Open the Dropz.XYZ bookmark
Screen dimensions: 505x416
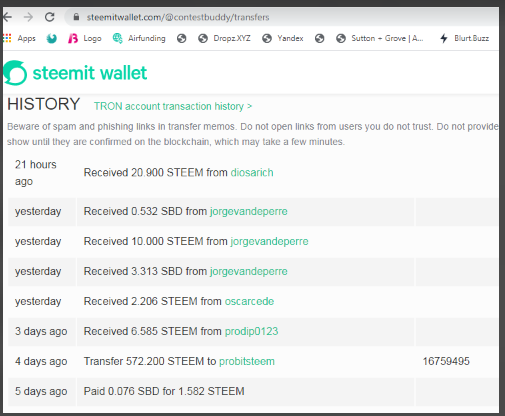click(x=224, y=39)
